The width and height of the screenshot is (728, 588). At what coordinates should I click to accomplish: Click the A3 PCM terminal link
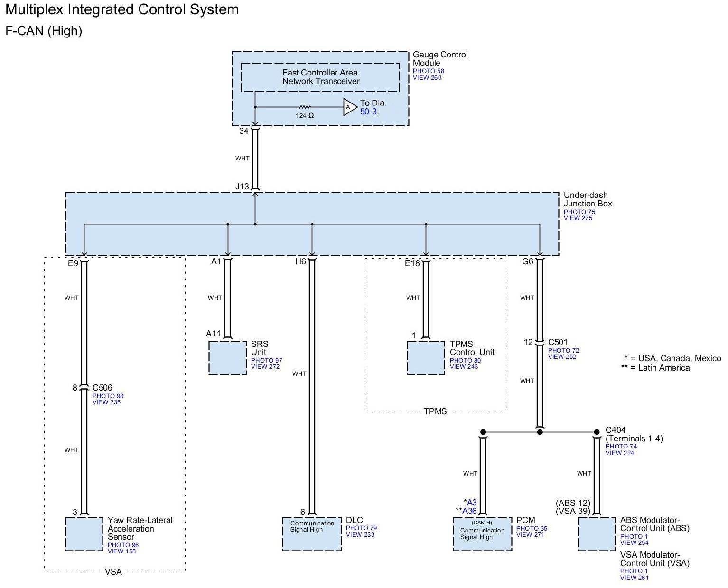(x=471, y=503)
